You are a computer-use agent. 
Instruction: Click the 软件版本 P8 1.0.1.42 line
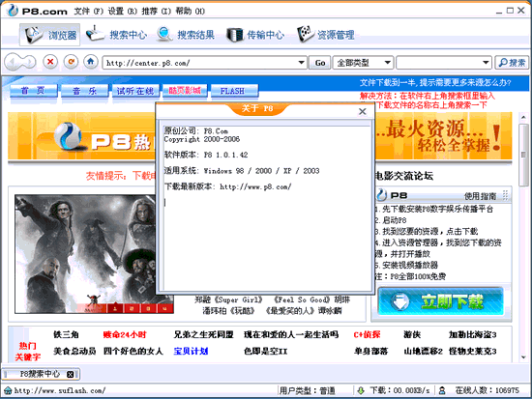coord(206,155)
